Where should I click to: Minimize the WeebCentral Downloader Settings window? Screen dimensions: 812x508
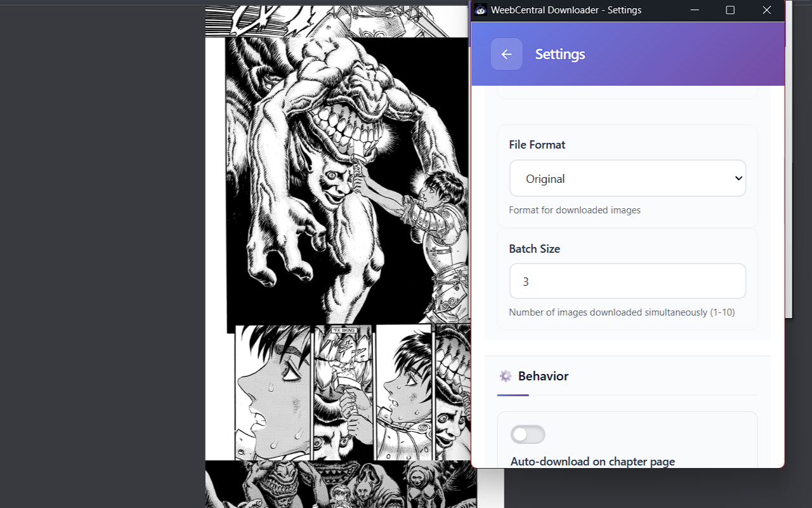[695, 10]
